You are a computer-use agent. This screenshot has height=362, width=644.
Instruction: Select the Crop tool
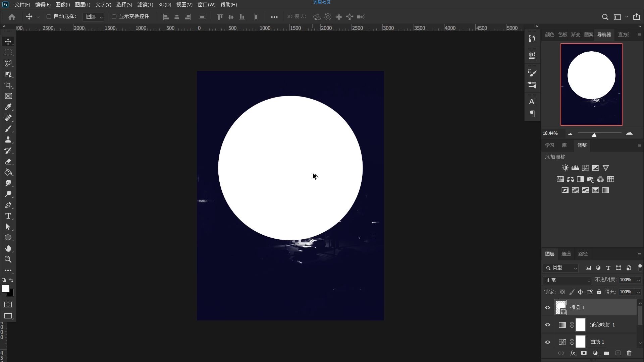point(8,85)
